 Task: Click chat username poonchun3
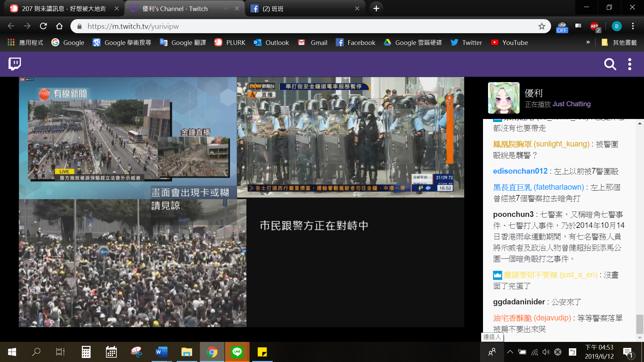(x=513, y=214)
